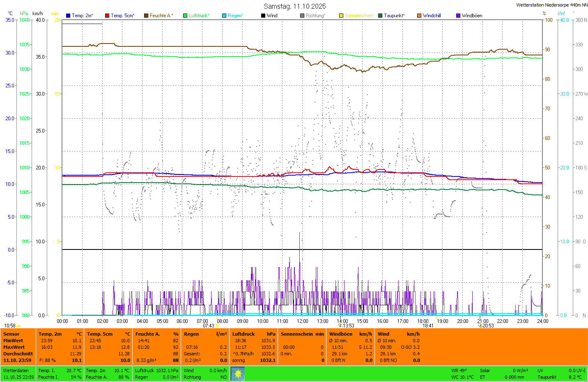
Task: Click the date title Samstag, 11.10.2025
Action: pyautogui.click(x=294, y=6)
